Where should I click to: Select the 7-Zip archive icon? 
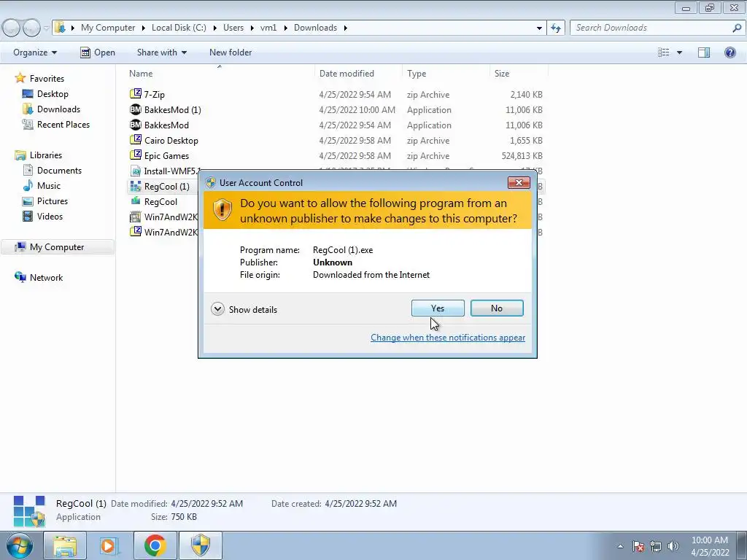coord(135,94)
